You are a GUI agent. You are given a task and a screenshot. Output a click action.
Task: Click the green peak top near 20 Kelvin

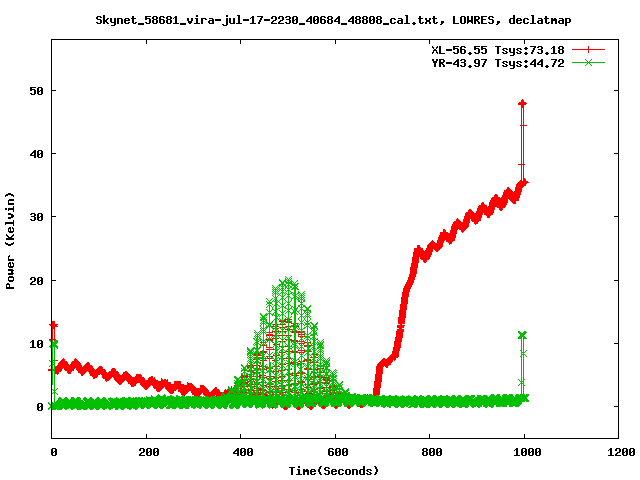click(x=287, y=280)
